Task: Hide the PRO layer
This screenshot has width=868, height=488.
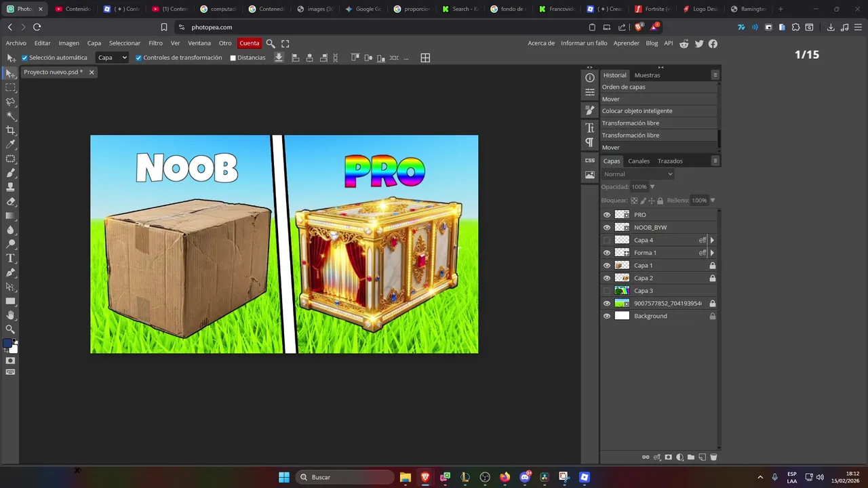Action: point(607,215)
